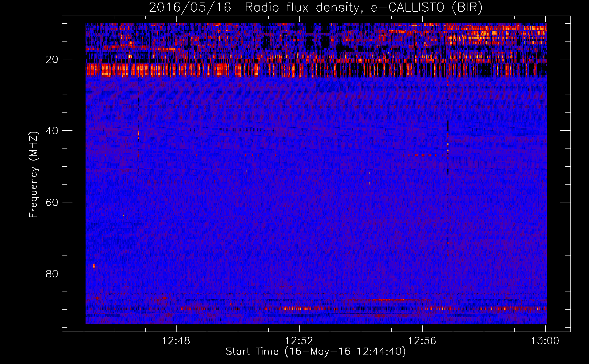Viewport: 589px width, 364px height.
Task: Select the '40' frequency tick label
Action: (x=52, y=130)
